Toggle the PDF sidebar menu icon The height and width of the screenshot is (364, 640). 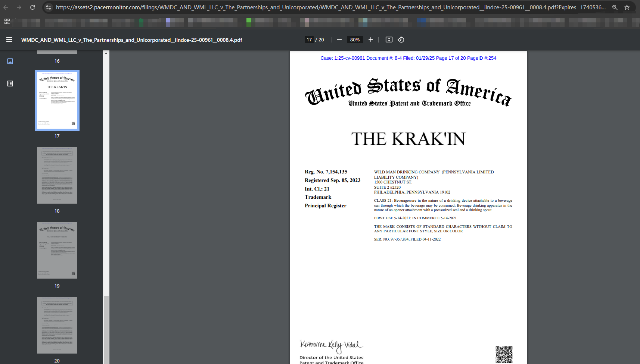9,40
